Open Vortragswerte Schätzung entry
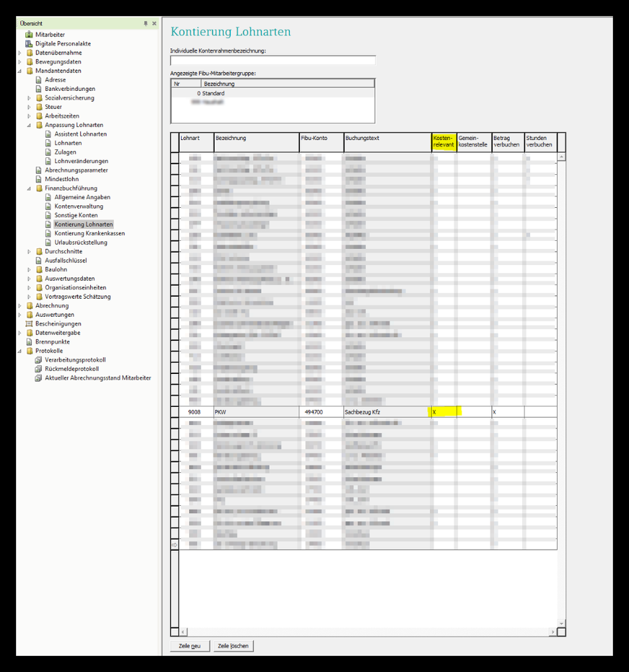Image resolution: width=629 pixels, height=672 pixels. point(78,296)
